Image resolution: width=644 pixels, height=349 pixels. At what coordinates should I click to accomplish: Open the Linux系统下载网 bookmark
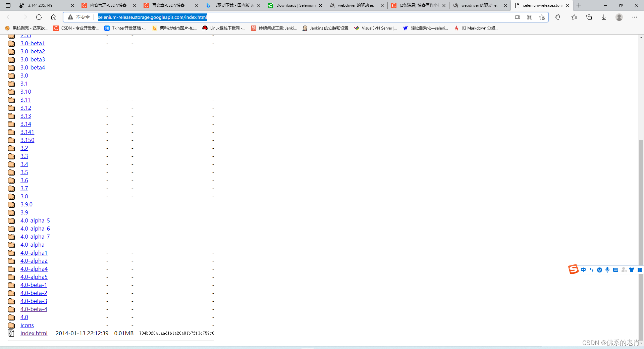pyautogui.click(x=224, y=28)
